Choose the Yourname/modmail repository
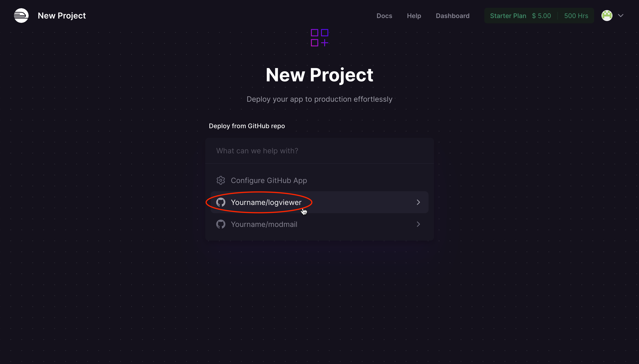This screenshot has height=364, width=639. coord(264,224)
